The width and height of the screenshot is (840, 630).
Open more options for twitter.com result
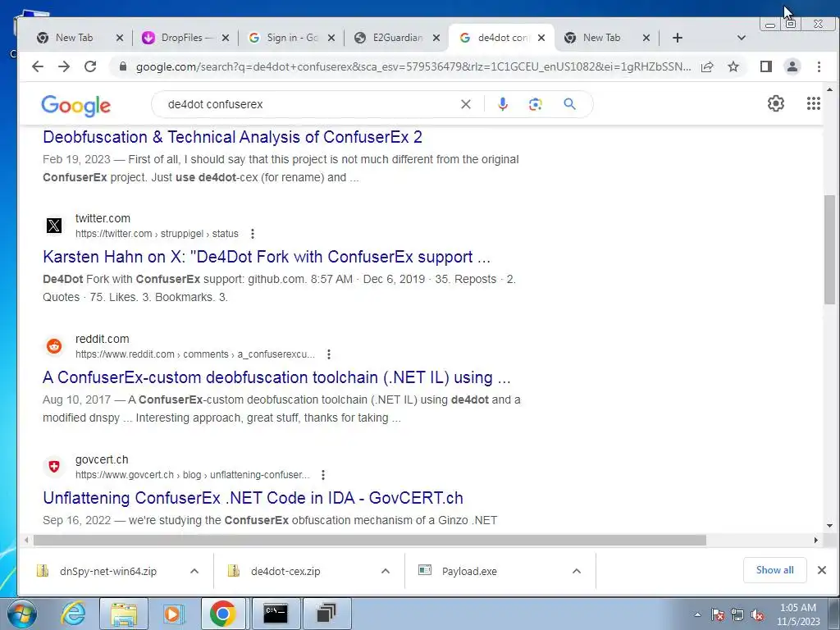[x=253, y=234]
